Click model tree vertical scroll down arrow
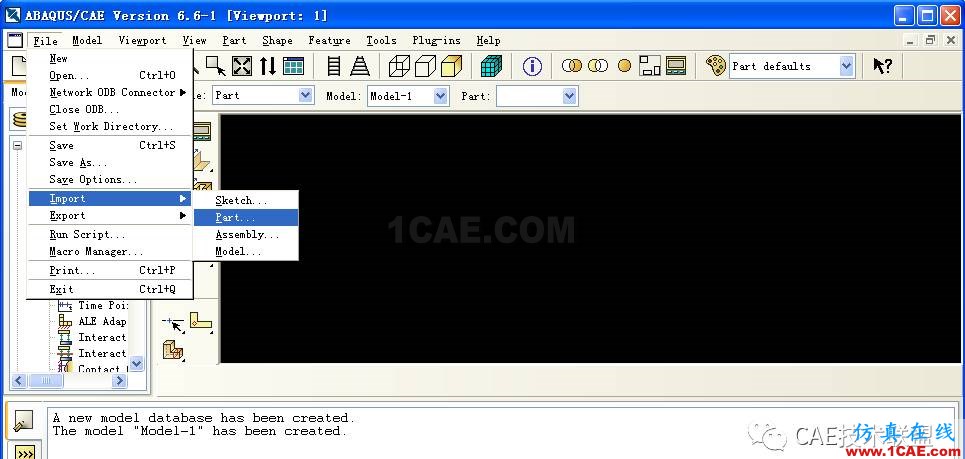The image size is (965, 459). [x=137, y=364]
